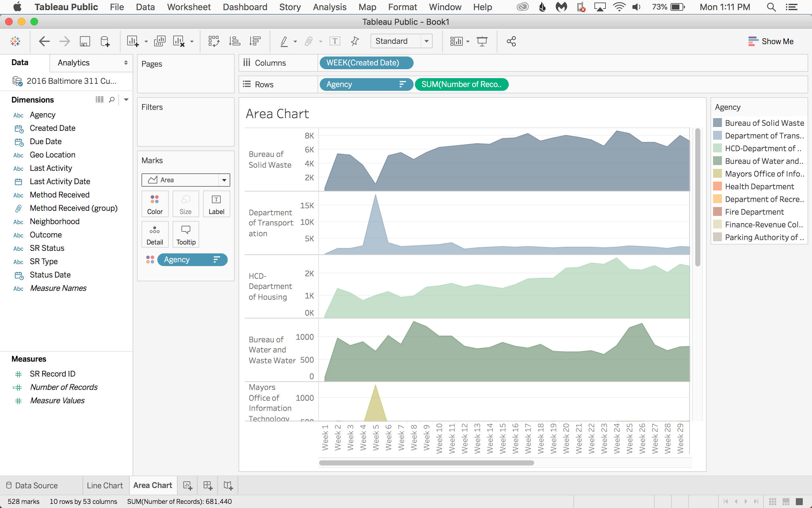This screenshot has width=812, height=508.
Task: Select the Method Received (group) field
Action: tap(74, 208)
